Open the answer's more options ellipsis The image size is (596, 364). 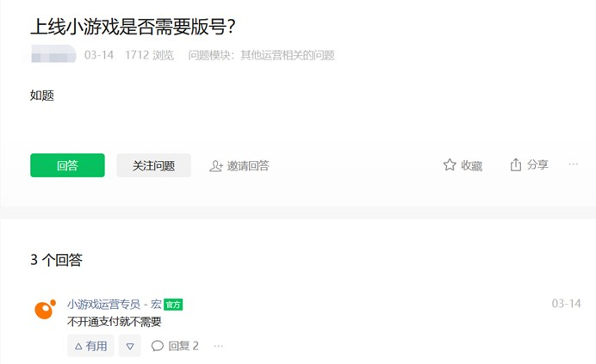218,346
